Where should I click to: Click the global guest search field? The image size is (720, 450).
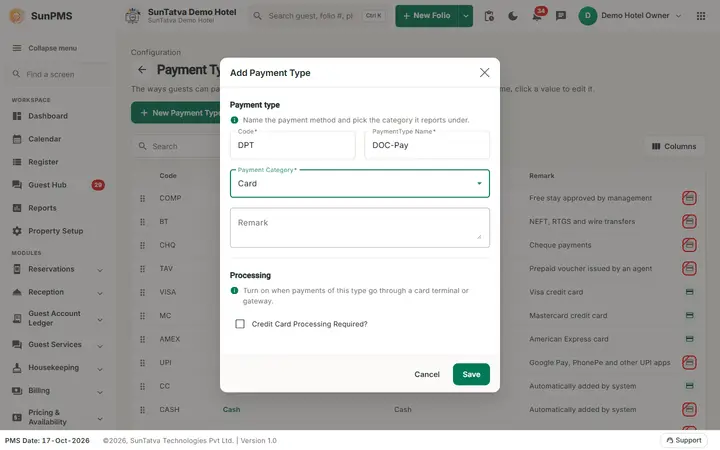tap(319, 16)
